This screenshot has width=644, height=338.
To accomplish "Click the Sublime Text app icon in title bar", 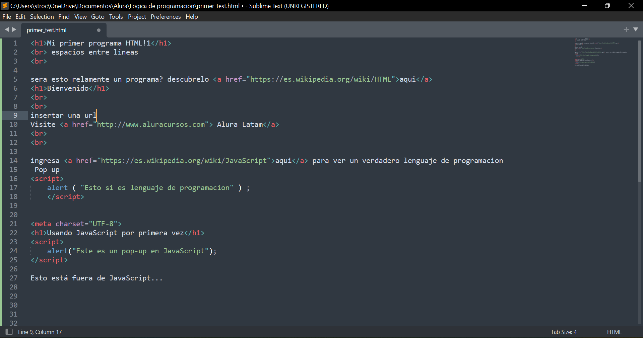I will coord(5,6).
